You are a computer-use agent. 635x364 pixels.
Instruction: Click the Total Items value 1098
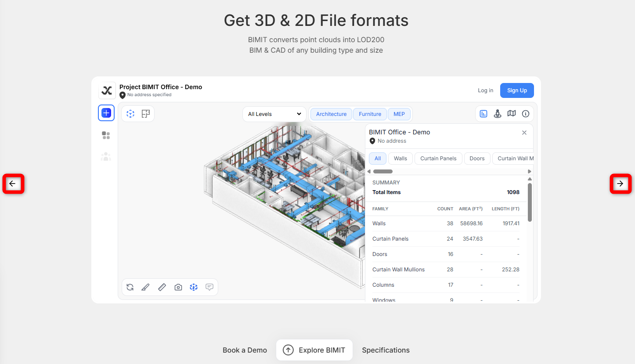click(x=513, y=192)
